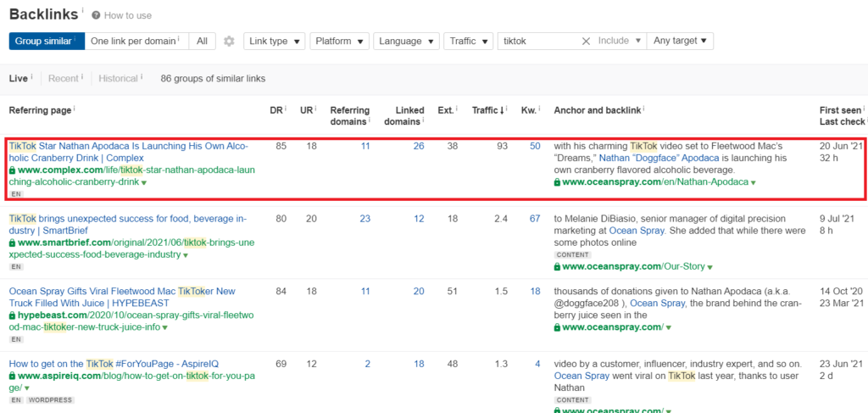Expand the aspireiq.com URL arrow
Image resolution: width=868 pixels, height=413 pixels.
pos(26,388)
